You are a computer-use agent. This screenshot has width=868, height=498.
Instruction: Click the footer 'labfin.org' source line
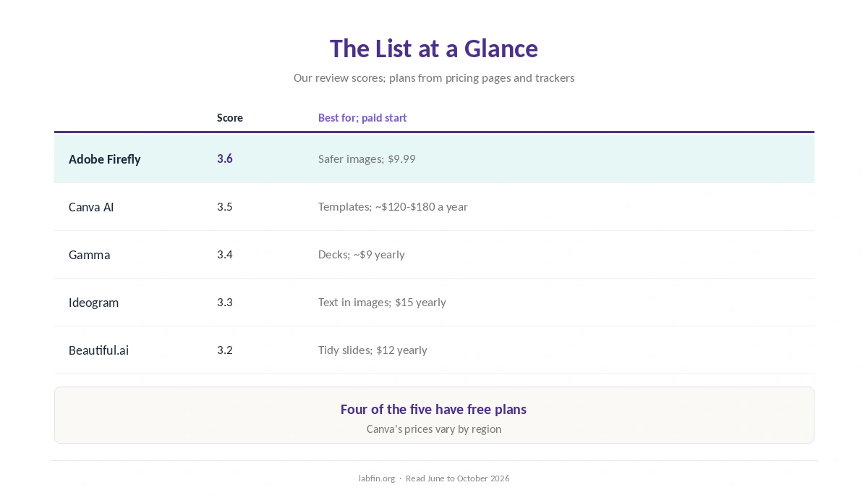coord(434,478)
